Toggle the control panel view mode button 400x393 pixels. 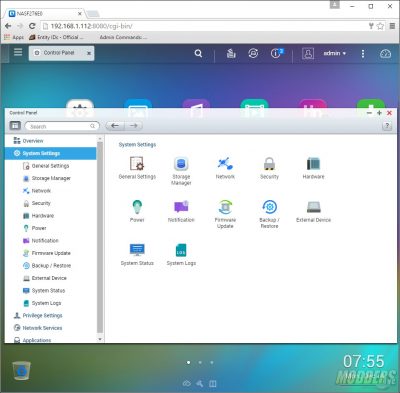coord(15,126)
